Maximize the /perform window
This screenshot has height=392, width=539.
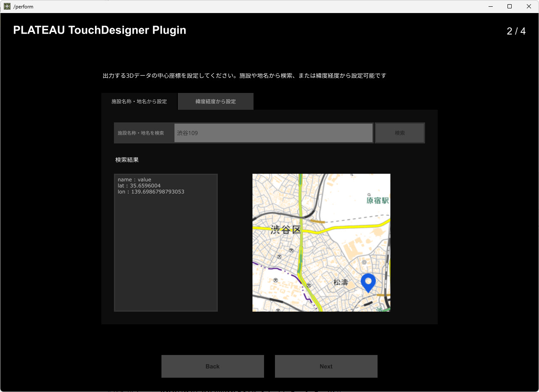510,6
